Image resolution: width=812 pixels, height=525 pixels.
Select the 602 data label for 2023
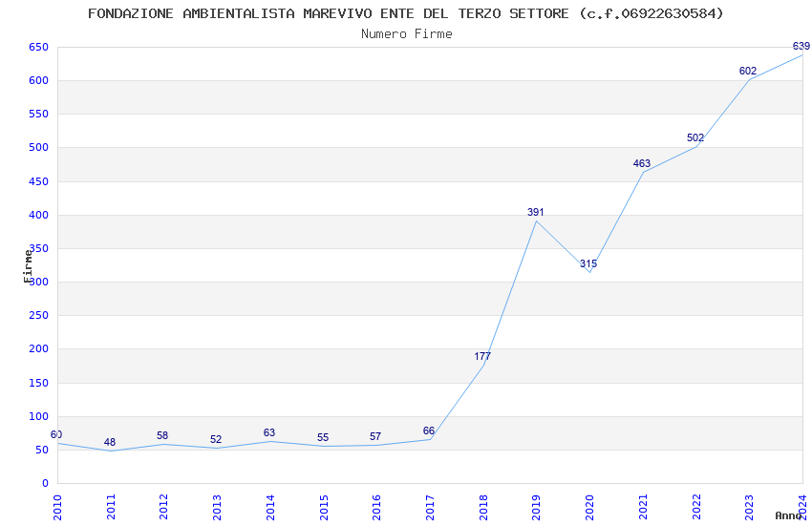pyautogui.click(x=748, y=72)
